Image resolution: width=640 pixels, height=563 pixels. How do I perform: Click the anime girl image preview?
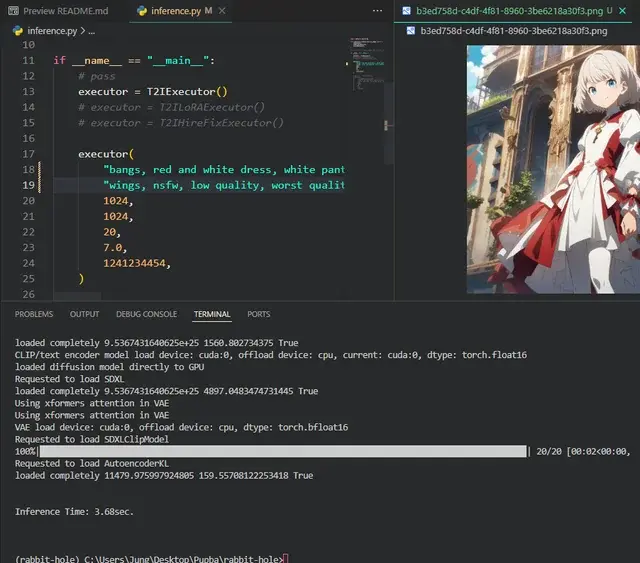pos(552,168)
